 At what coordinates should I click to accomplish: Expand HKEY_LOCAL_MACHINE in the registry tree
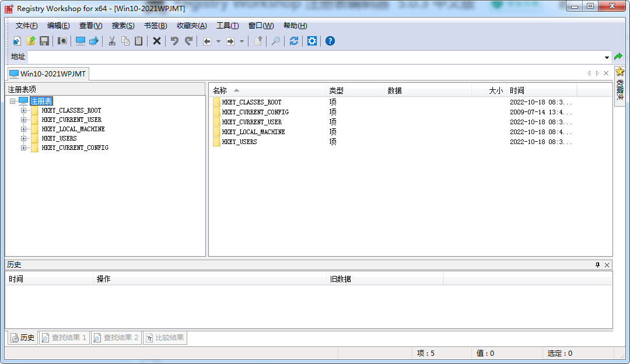point(24,129)
